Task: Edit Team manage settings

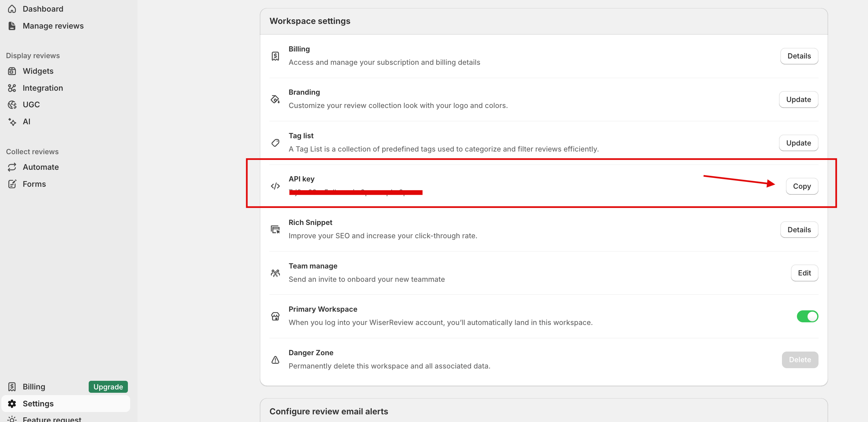Action: (x=804, y=273)
